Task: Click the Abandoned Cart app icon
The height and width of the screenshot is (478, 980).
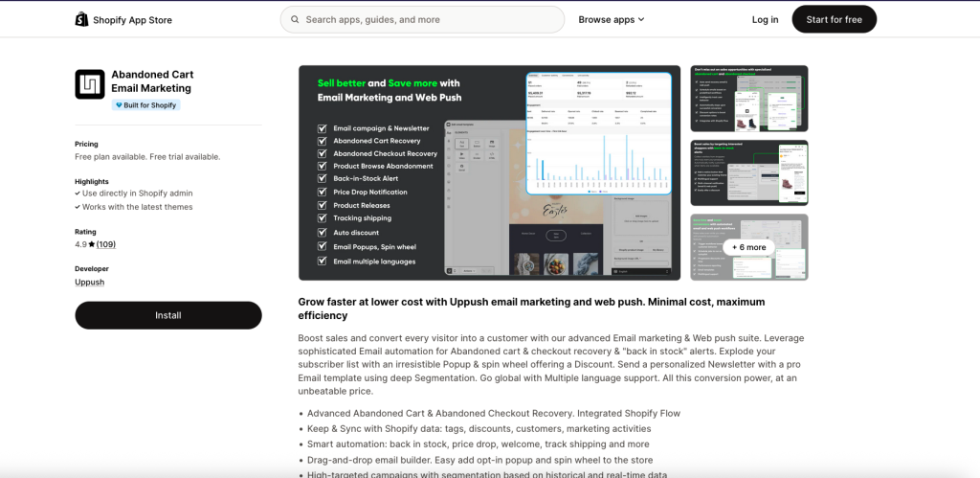Action: tap(90, 84)
